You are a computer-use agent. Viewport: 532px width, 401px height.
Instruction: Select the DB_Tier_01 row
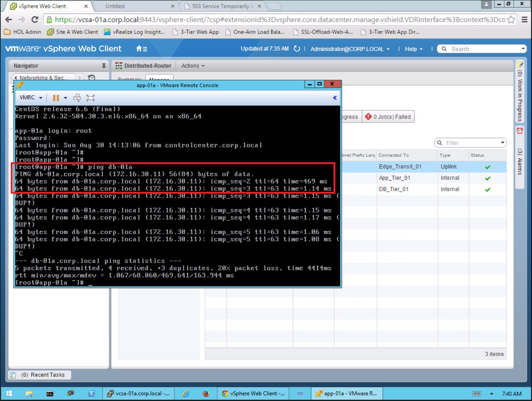pos(424,189)
